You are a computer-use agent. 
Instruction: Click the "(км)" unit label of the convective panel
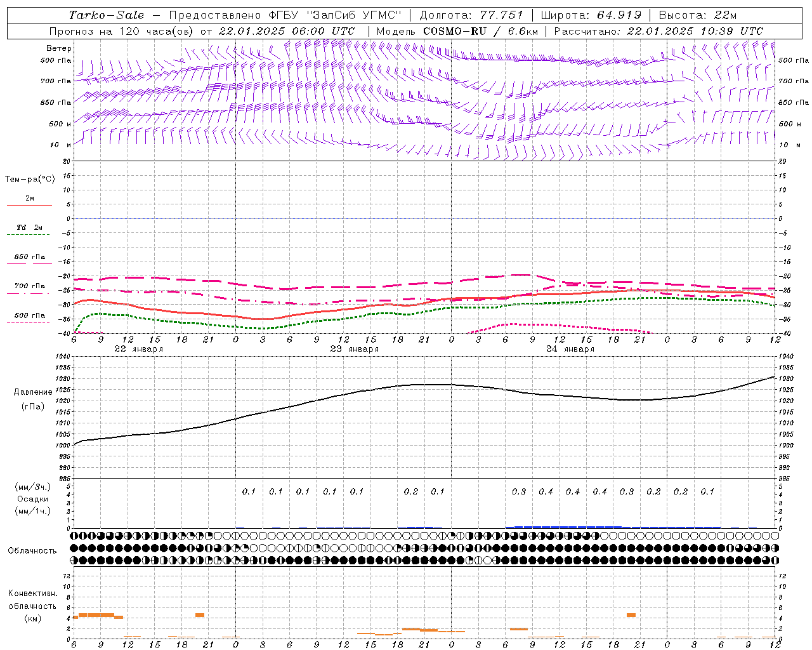coord(33,618)
